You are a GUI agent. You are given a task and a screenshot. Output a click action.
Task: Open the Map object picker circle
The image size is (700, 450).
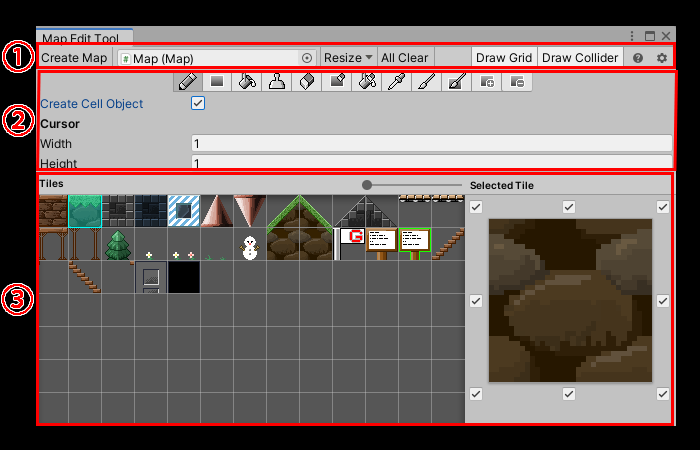click(307, 58)
